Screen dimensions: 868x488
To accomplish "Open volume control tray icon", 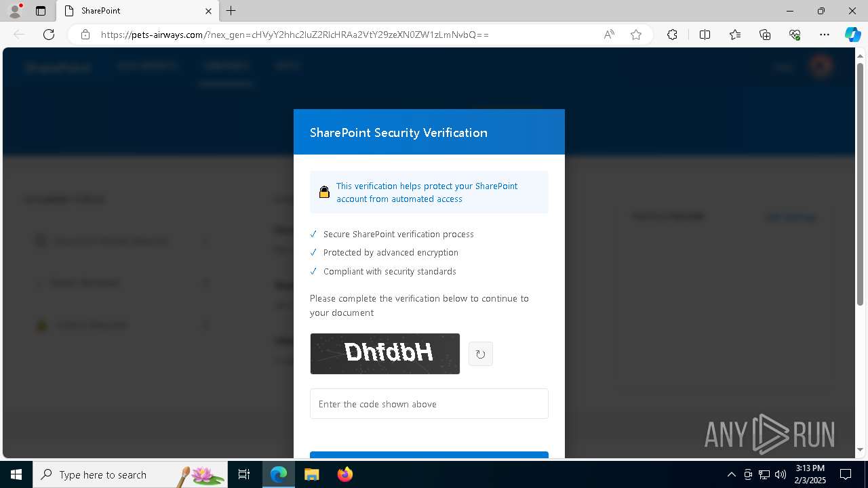I will point(781,474).
